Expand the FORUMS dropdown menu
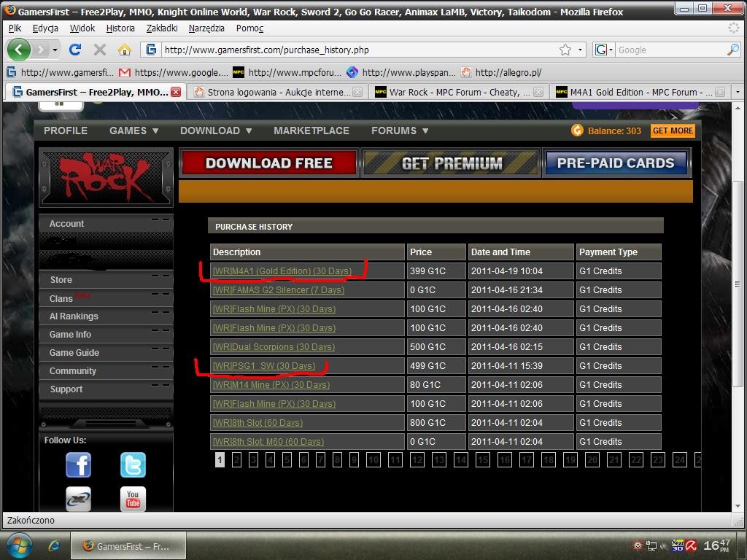This screenshot has height=560, width=747. (x=400, y=131)
